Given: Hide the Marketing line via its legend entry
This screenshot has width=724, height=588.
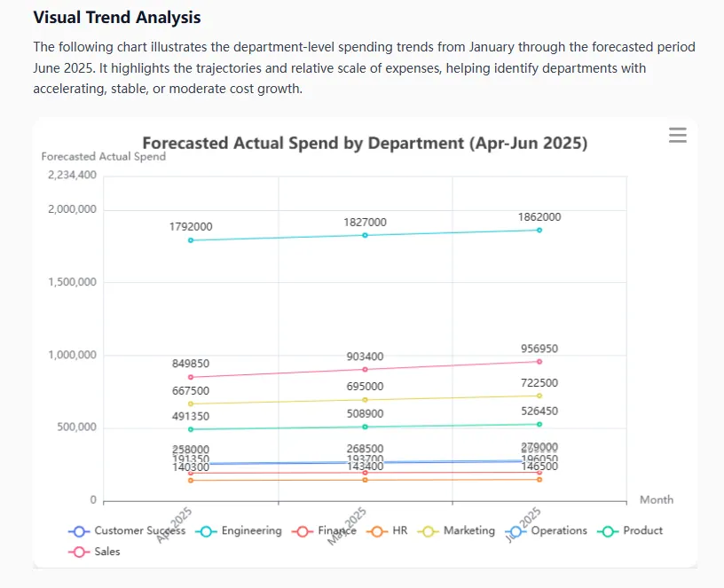Looking at the screenshot, I should click(x=461, y=530).
